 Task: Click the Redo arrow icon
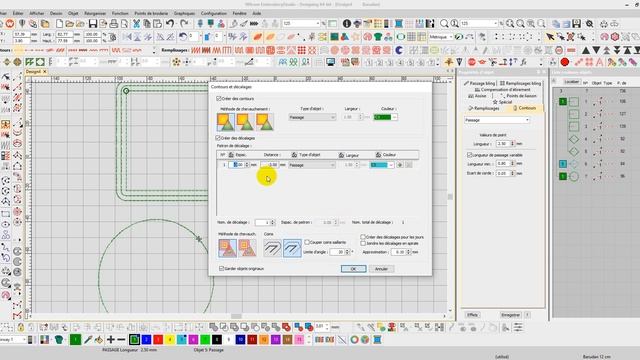[184, 24]
